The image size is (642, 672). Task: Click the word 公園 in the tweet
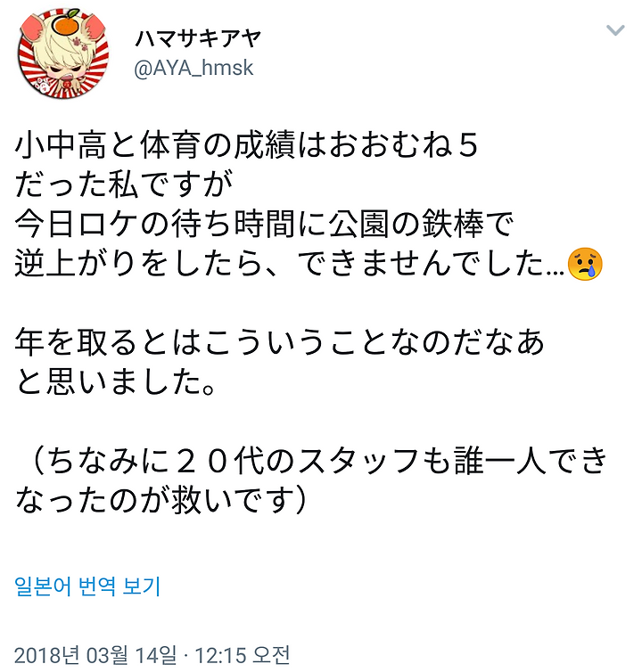tap(358, 224)
